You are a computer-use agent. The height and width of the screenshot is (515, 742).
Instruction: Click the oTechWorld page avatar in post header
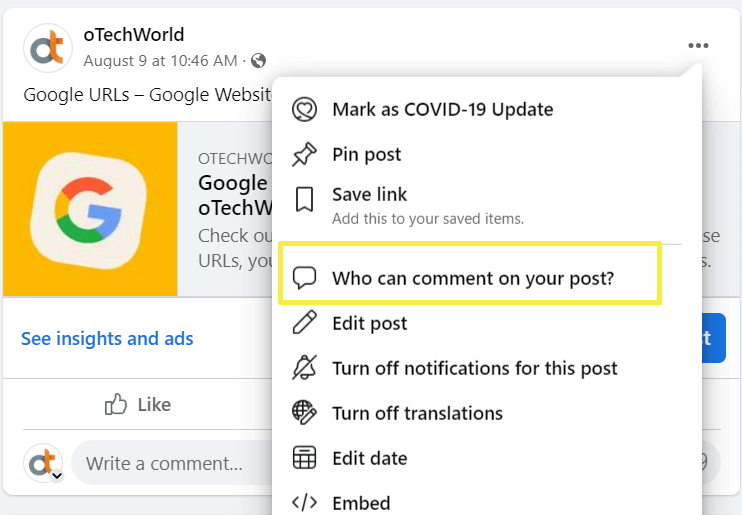[48, 48]
